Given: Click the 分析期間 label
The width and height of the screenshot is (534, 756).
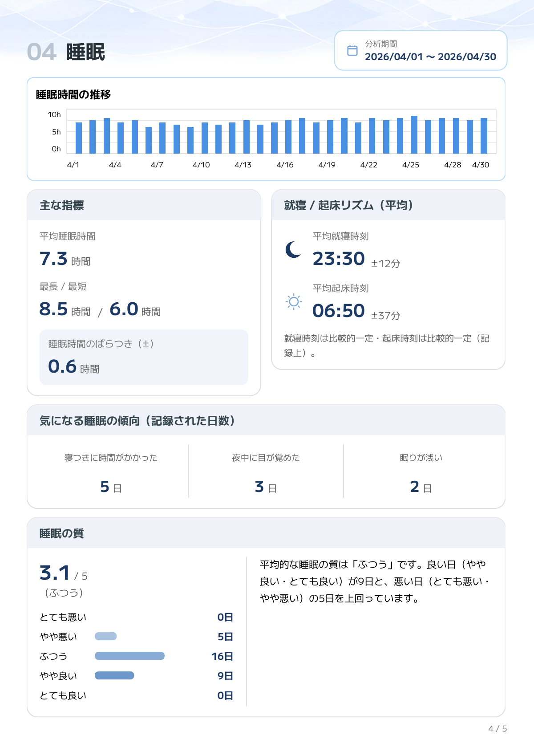Looking at the screenshot, I should click(381, 44).
